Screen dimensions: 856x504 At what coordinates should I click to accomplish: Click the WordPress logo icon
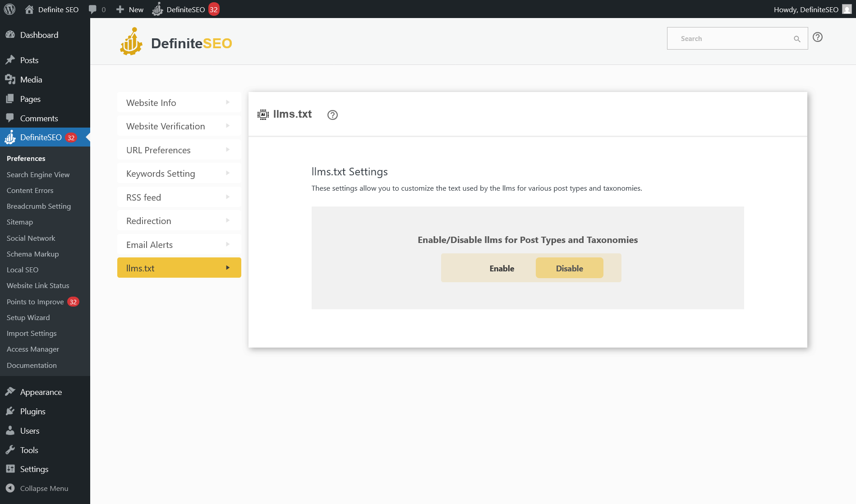9,9
